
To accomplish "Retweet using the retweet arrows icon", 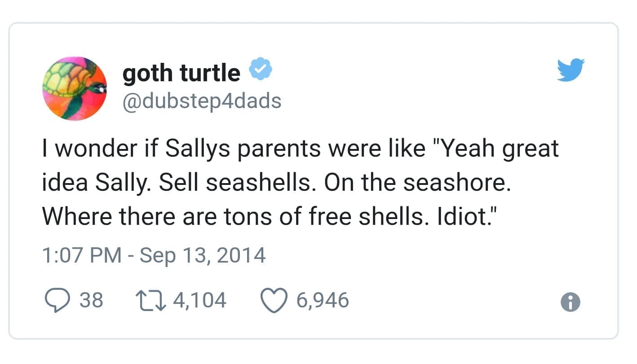I will coord(151,301).
